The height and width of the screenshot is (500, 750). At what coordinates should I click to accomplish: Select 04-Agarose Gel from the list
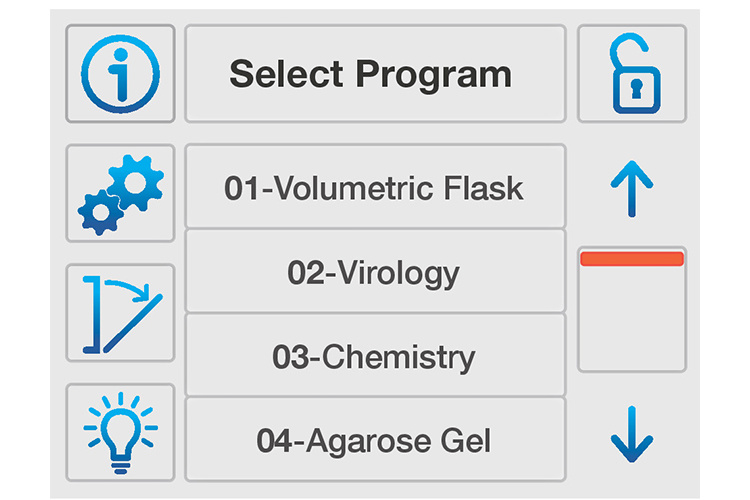pos(375,439)
